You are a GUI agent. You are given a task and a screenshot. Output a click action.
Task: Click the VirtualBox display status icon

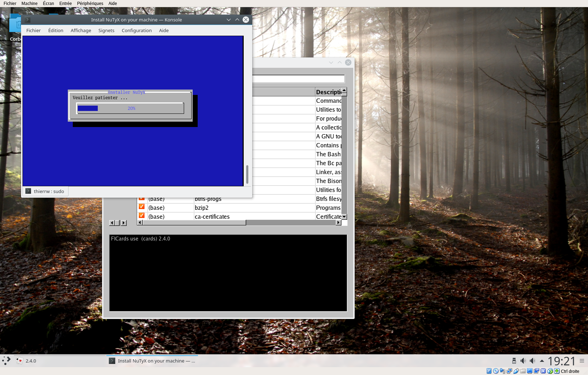pyautogui.click(x=529, y=371)
